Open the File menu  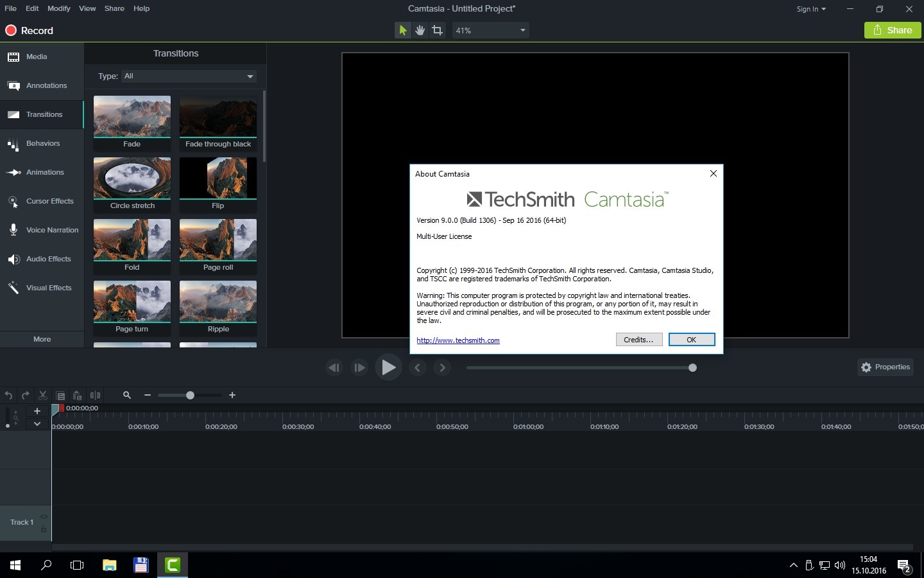(10, 8)
